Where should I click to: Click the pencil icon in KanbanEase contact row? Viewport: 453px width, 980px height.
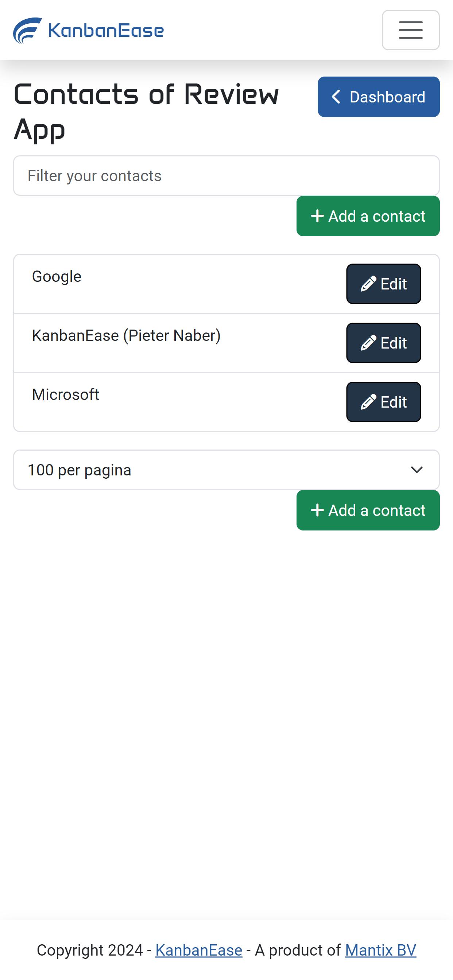368,343
